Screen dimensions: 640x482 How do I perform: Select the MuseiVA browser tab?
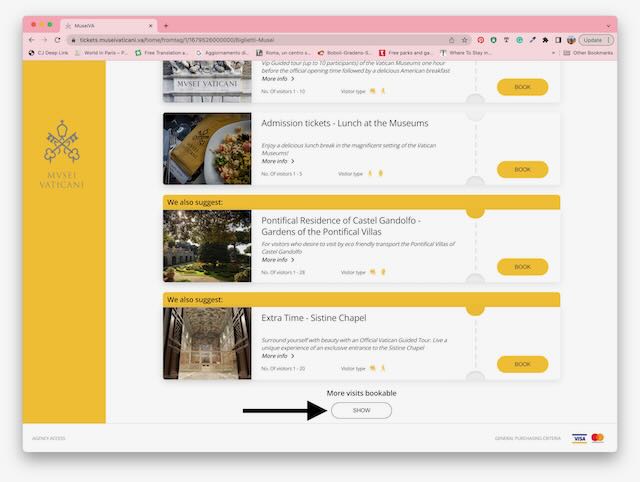click(x=109, y=26)
